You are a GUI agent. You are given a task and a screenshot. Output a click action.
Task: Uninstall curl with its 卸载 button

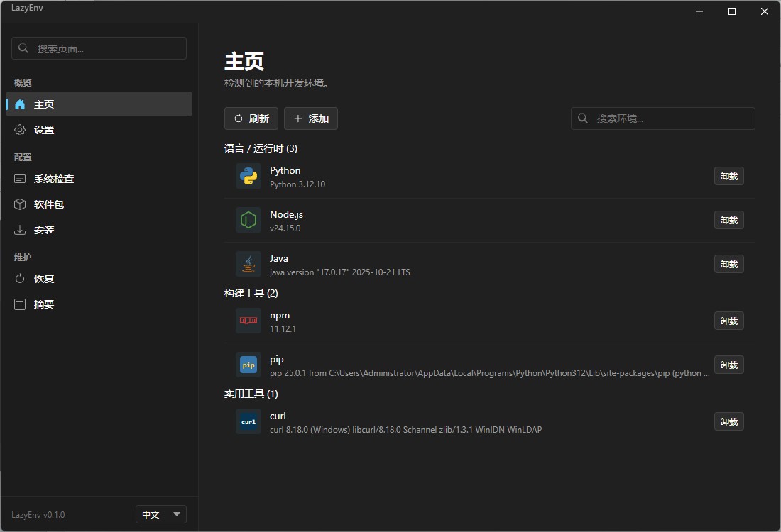click(728, 421)
